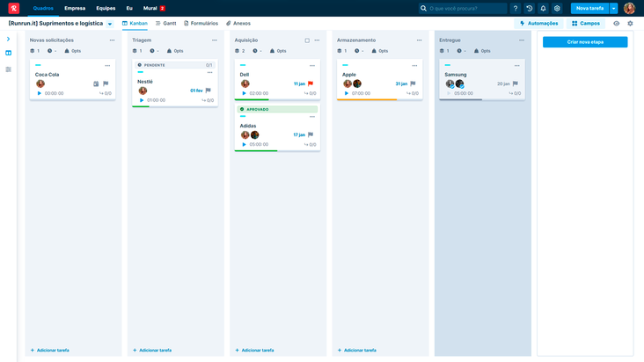The height and width of the screenshot is (362, 644).
Task: Click the Automações button
Action: (x=538, y=24)
